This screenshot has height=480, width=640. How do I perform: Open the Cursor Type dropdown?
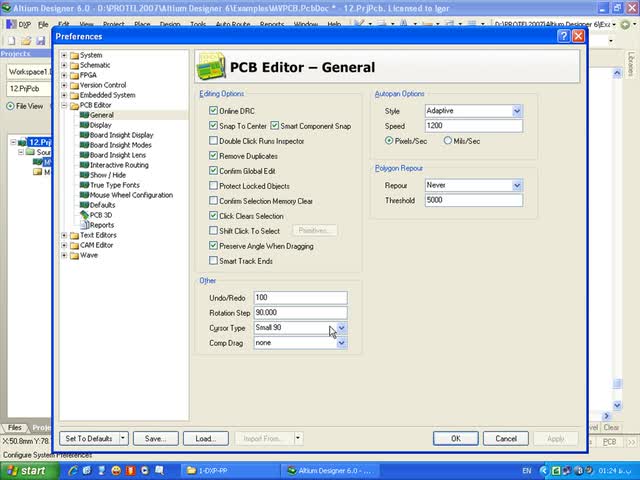tap(342, 328)
